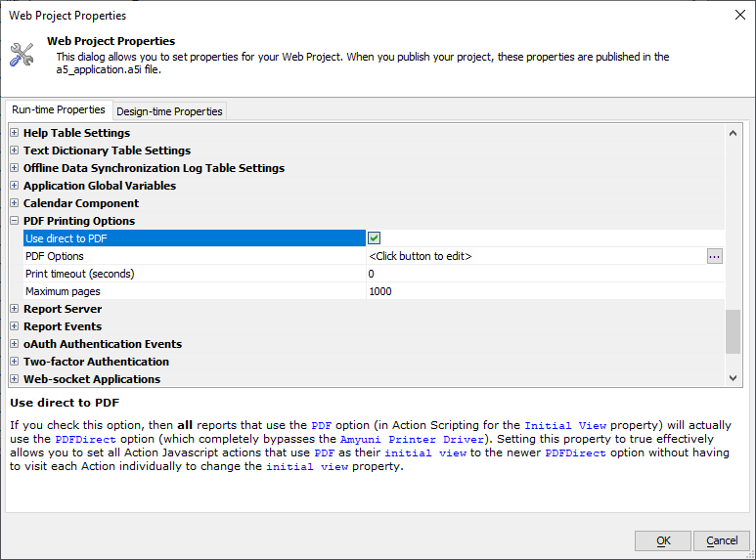The image size is (756, 560).
Task: Click the Maximum pages value 1000
Action: coord(380,291)
